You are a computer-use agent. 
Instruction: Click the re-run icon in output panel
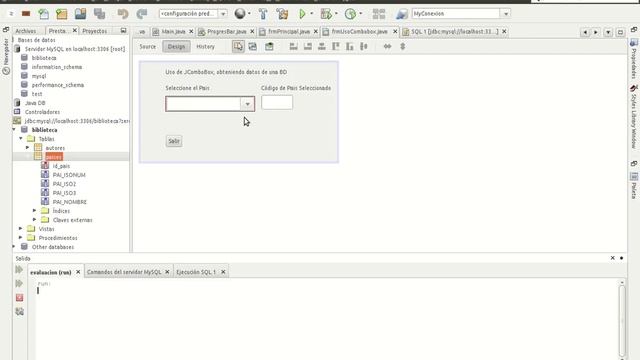point(19,269)
